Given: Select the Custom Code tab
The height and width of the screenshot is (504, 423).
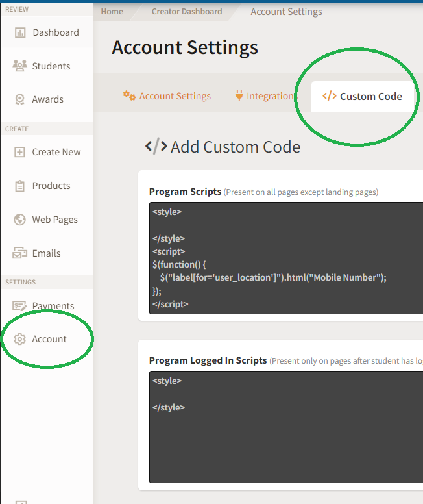Looking at the screenshot, I should [362, 96].
